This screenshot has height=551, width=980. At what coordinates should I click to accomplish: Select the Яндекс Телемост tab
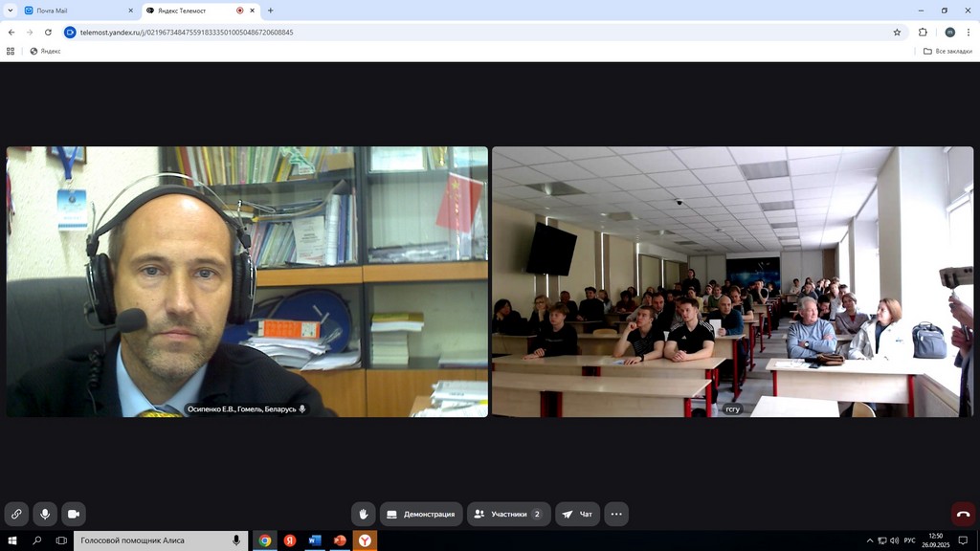point(191,11)
